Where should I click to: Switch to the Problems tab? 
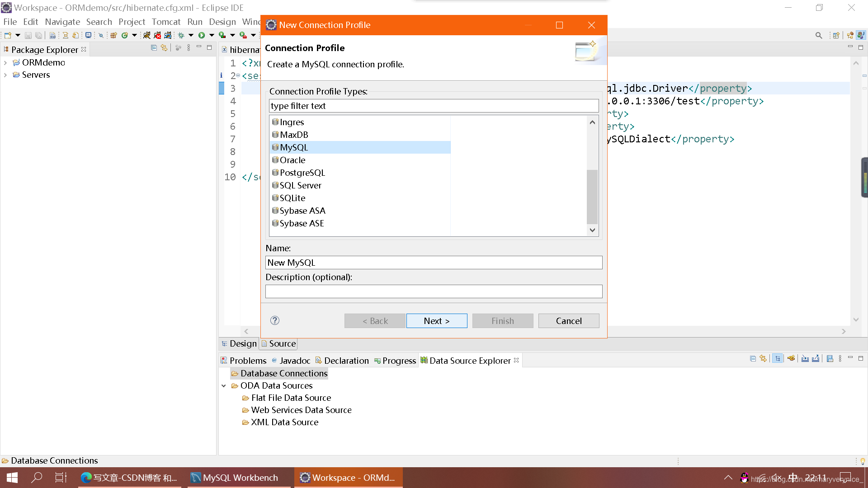(244, 361)
